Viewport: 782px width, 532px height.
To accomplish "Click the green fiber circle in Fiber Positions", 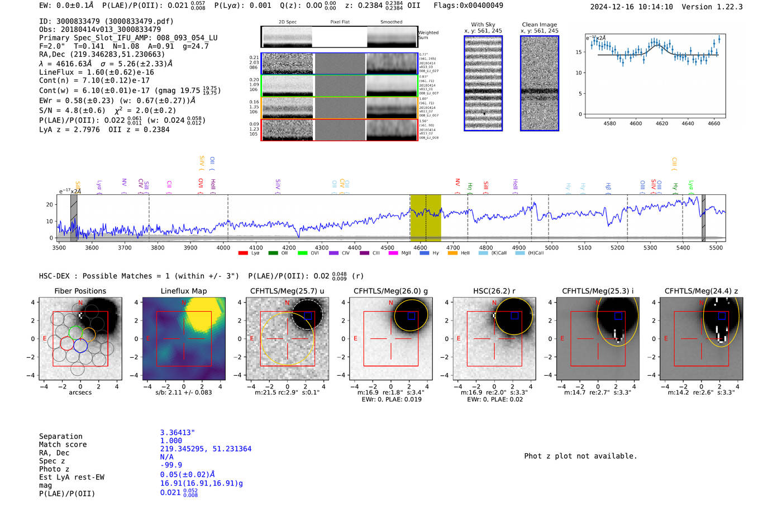I will (x=75, y=333).
